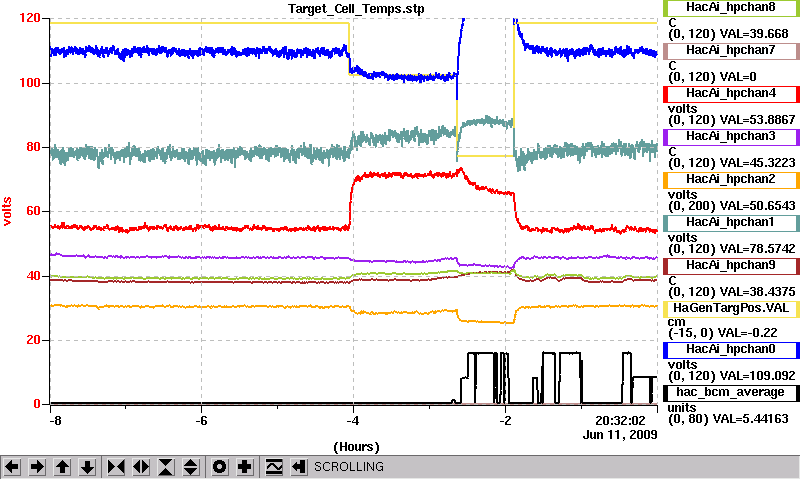The image size is (800, 479).
Task: Click the value text VAL=50.6543
Action: [757, 206]
